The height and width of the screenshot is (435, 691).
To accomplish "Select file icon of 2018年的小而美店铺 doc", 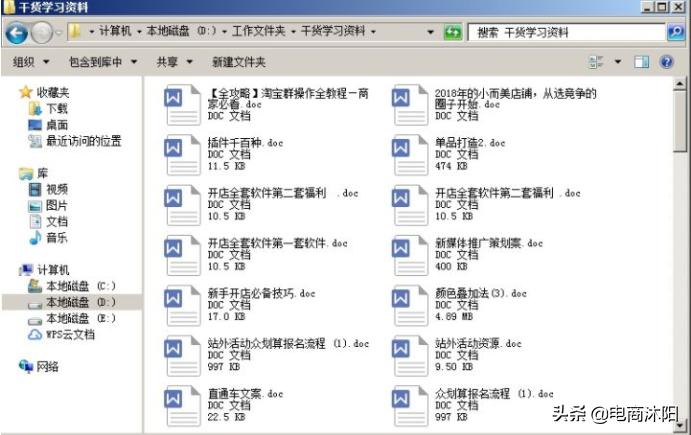I will (x=409, y=105).
